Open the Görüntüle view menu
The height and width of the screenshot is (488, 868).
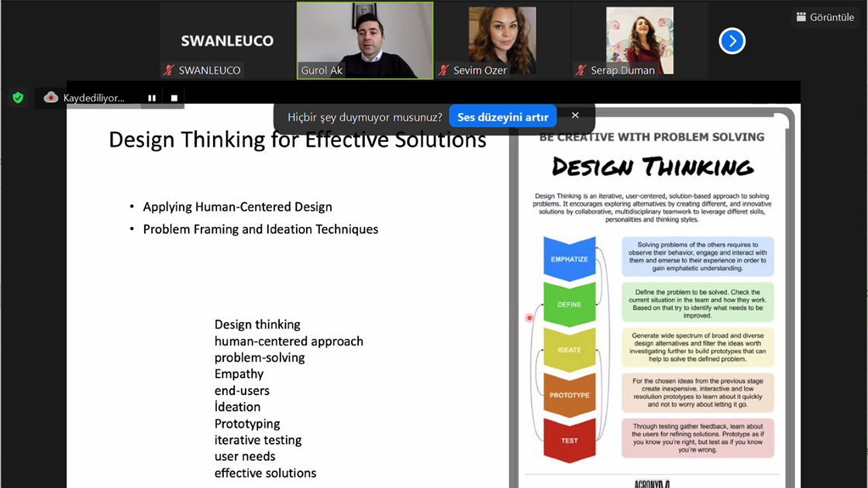[825, 17]
